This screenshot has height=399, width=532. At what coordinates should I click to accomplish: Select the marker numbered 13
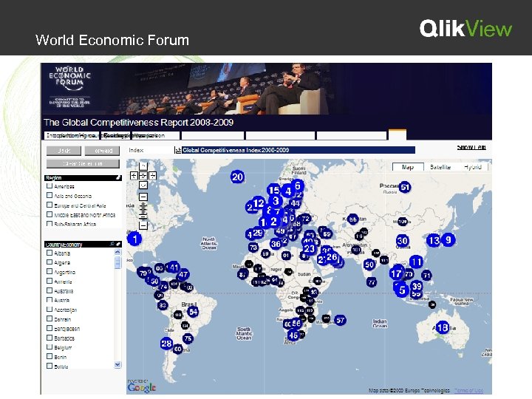point(433,241)
